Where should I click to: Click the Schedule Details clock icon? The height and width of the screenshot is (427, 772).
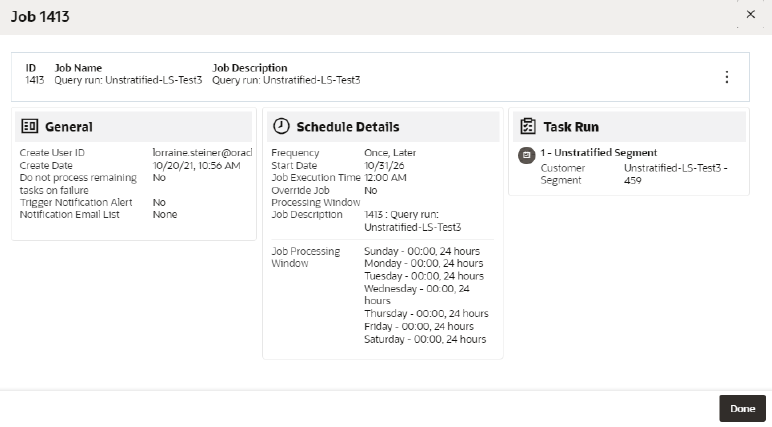tap(281, 126)
